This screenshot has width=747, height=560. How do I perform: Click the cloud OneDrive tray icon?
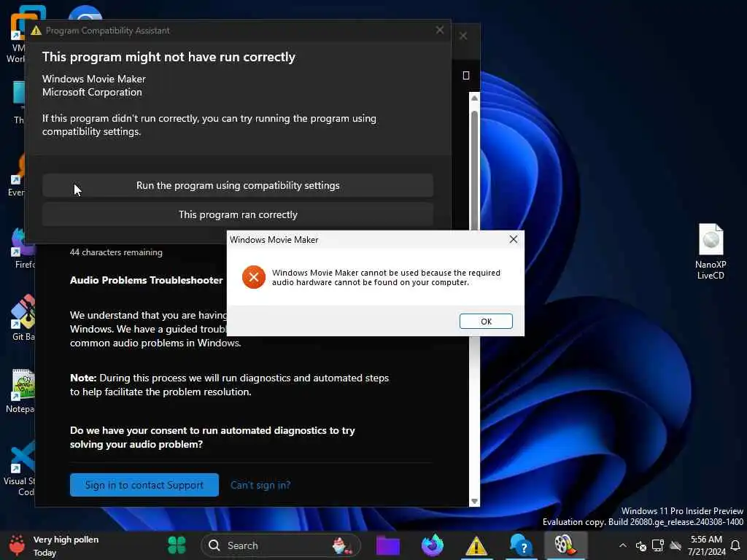(x=675, y=545)
